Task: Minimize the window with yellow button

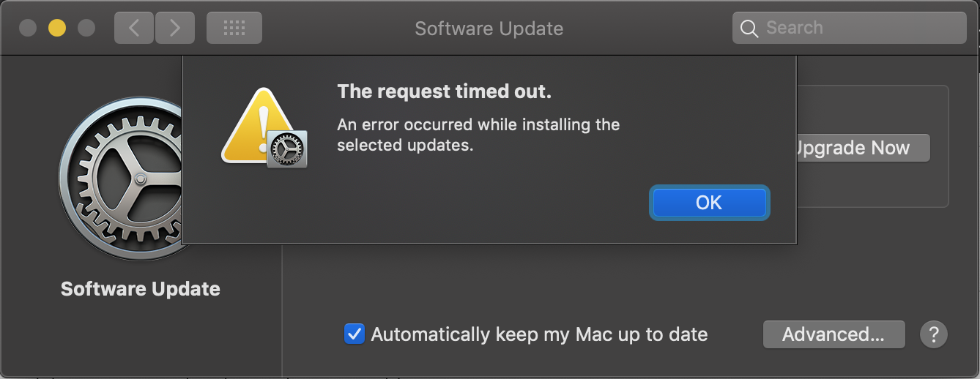Action: point(57,29)
